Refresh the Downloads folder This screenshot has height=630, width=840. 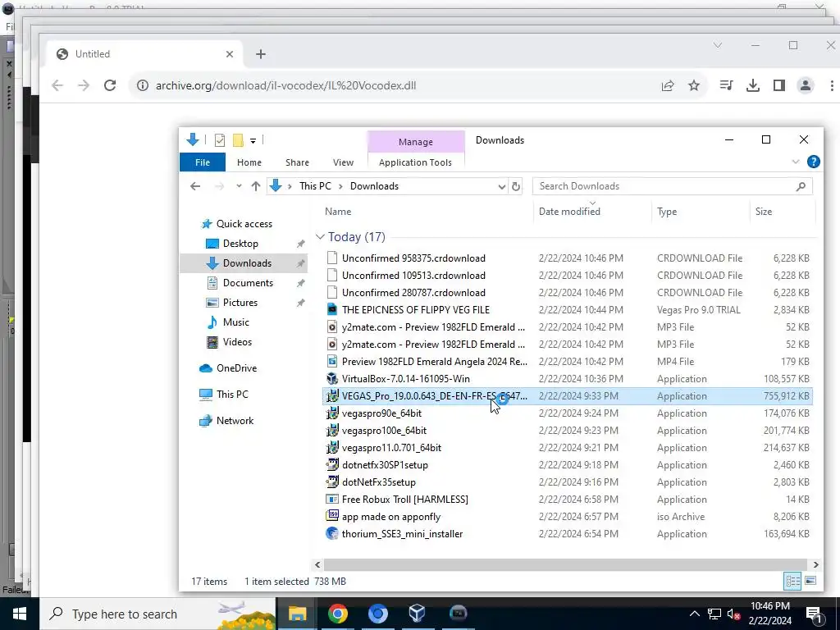pos(515,186)
